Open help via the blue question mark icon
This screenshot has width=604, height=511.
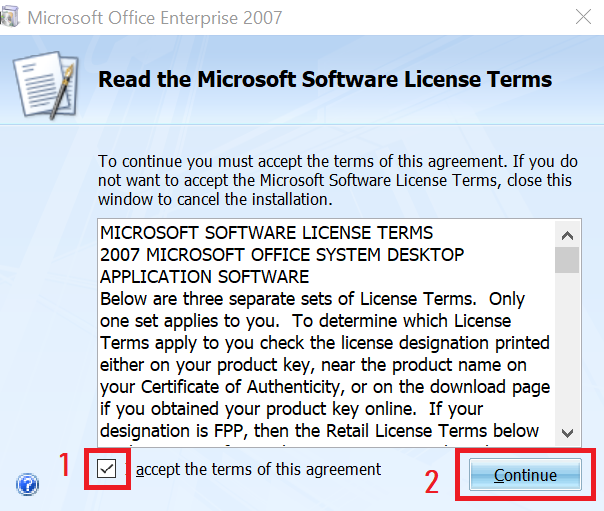[27, 484]
